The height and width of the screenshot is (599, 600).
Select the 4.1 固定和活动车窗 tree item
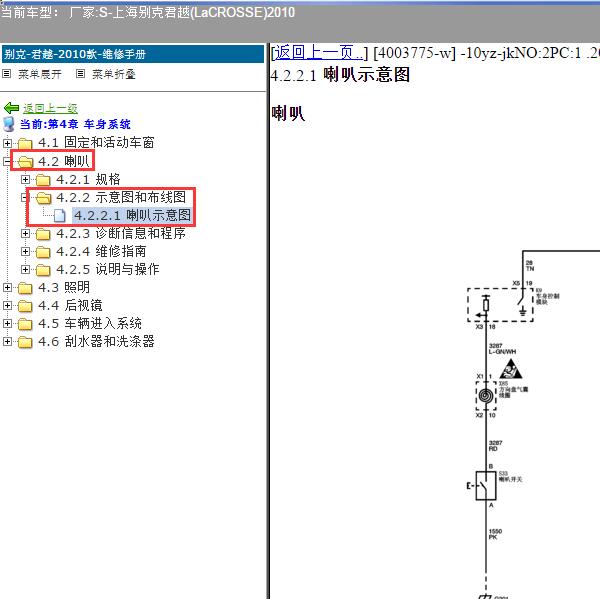[96, 143]
